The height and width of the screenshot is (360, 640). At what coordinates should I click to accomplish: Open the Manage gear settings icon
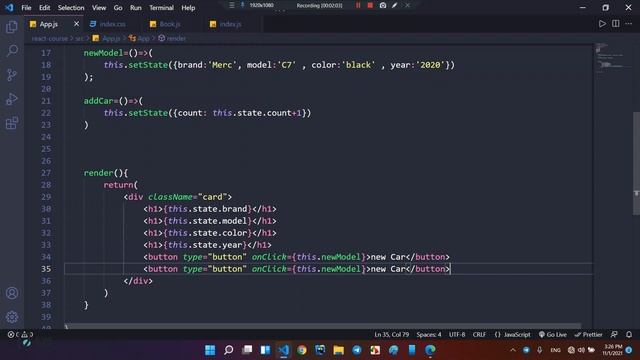click(12, 317)
